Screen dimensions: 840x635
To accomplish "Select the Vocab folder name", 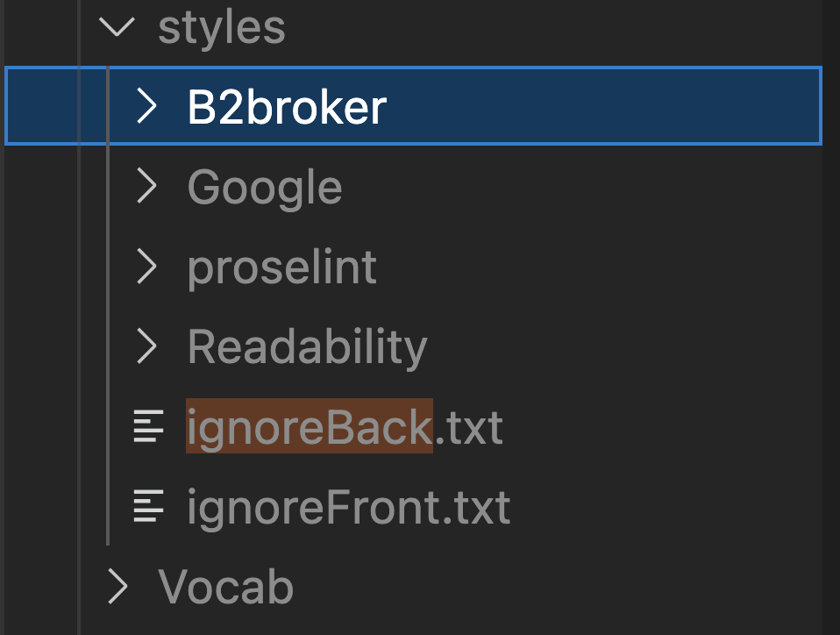I will pos(225,587).
